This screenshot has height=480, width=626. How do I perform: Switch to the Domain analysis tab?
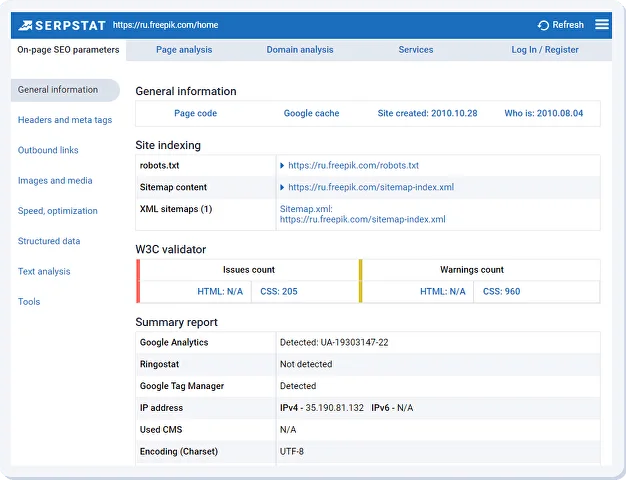point(300,50)
